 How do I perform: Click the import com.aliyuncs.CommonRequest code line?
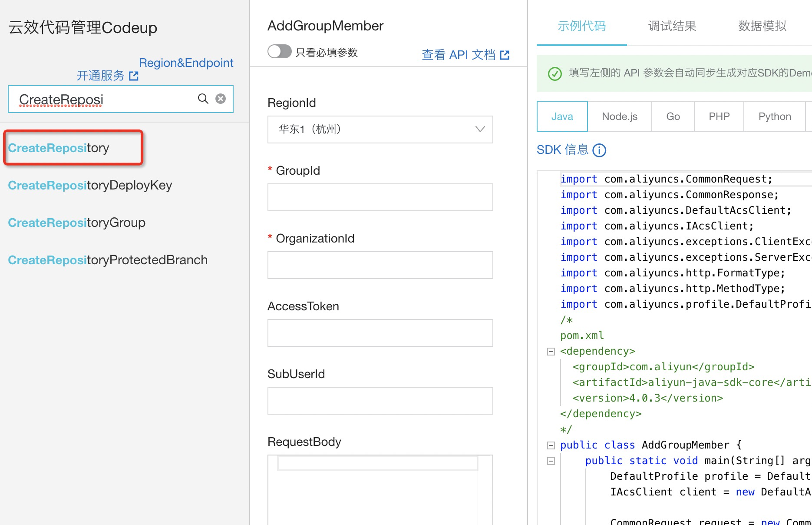pos(667,179)
